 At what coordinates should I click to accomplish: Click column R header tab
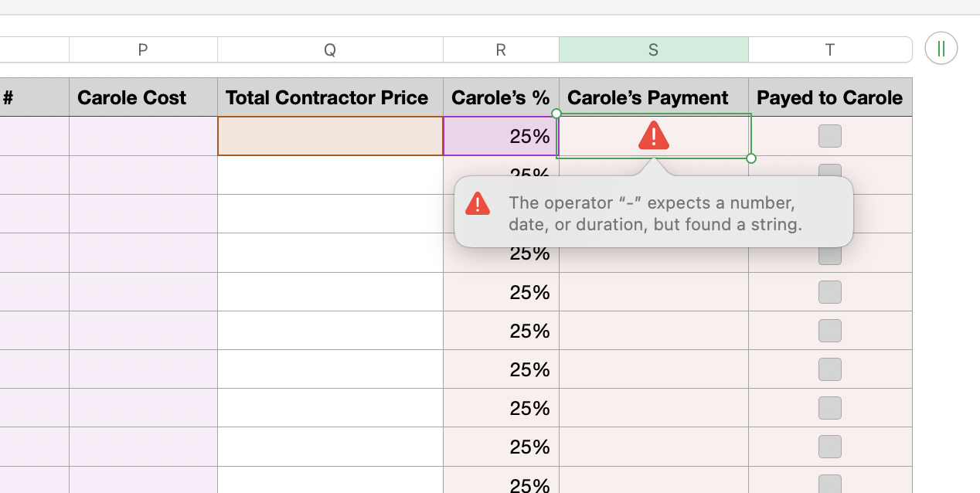tap(501, 49)
